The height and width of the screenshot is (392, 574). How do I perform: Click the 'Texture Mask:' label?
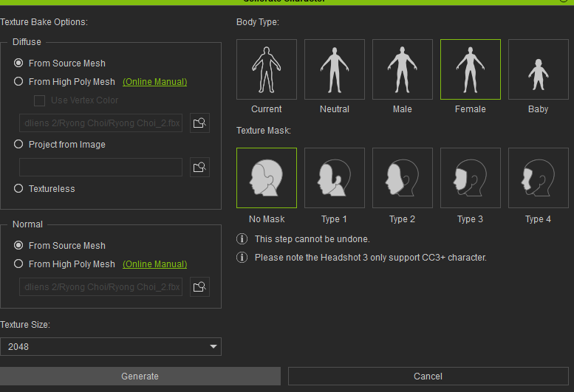tap(264, 131)
